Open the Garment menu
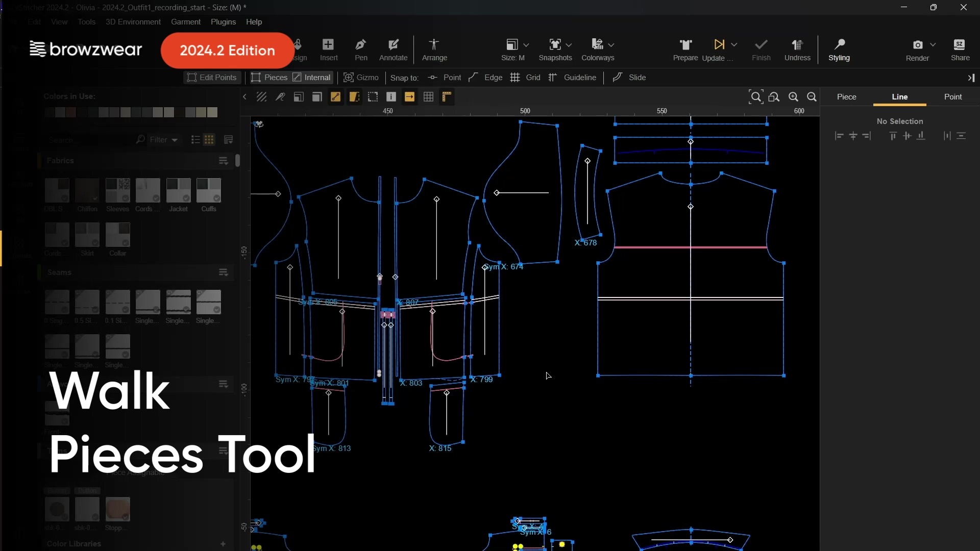Viewport: 980px width, 551px height. 185,22
